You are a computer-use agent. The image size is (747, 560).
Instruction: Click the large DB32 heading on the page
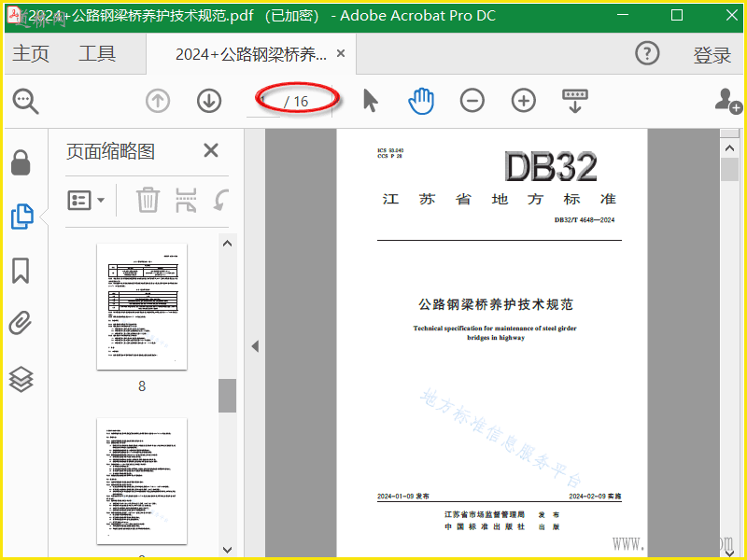(550, 167)
